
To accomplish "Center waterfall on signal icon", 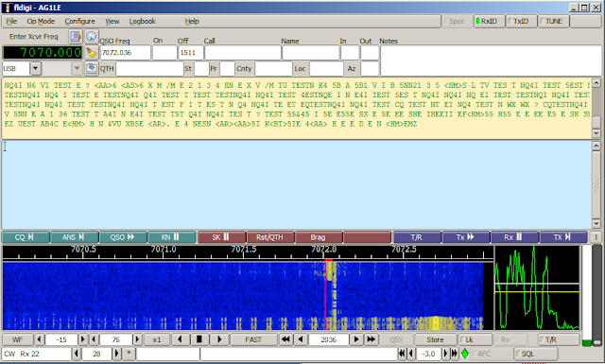I will click(x=199, y=339).
